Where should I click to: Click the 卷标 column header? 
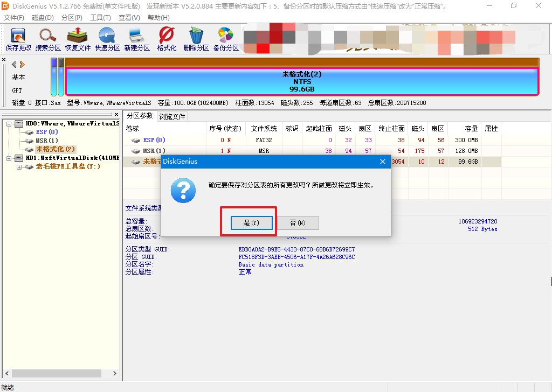click(165, 129)
